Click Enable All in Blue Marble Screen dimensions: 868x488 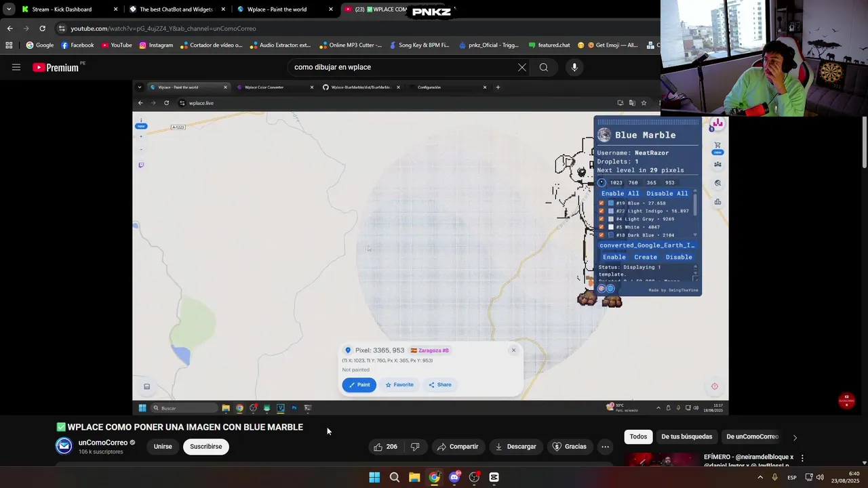[620, 193]
